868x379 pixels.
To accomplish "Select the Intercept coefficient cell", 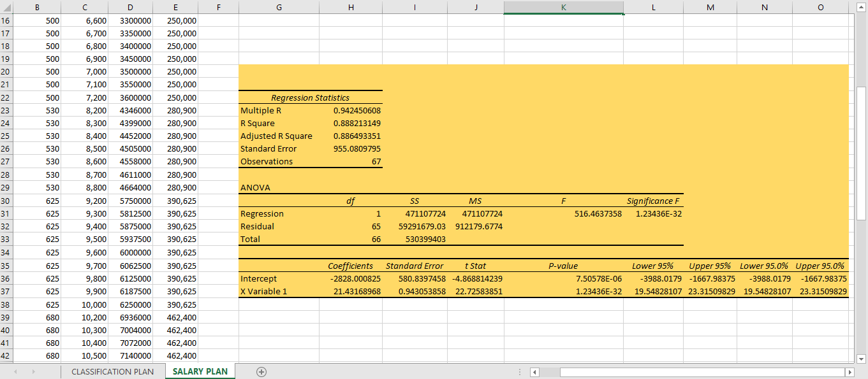I will pyautogui.click(x=350, y=278).
